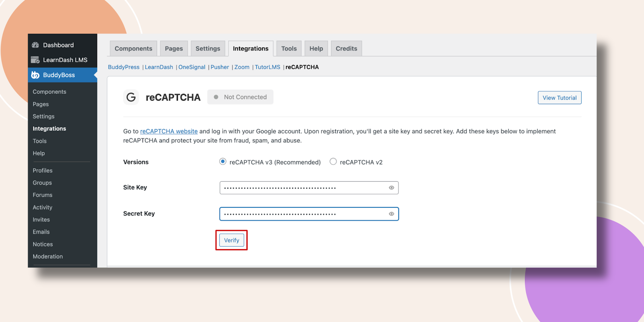The image size is (644, 322).
Task: Click the View Tutorial button
Action: (559, 98)
